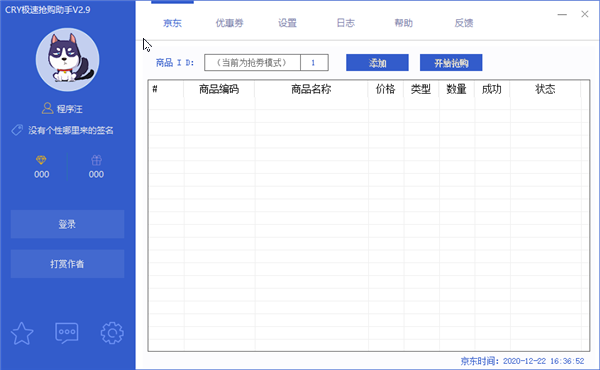Switch to the 京东 tab
Screen dimensions: 600x370
[173, 23]
